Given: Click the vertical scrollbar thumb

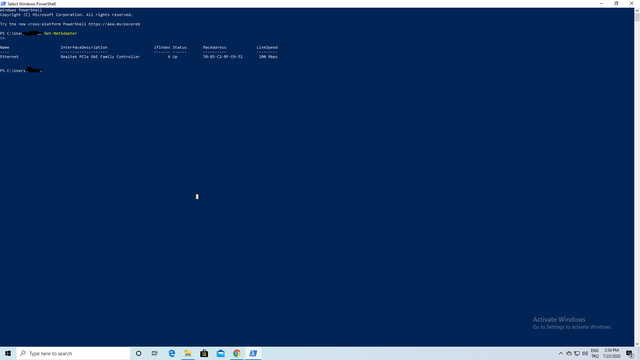Looking at the screenshot, I should point(637,18).
